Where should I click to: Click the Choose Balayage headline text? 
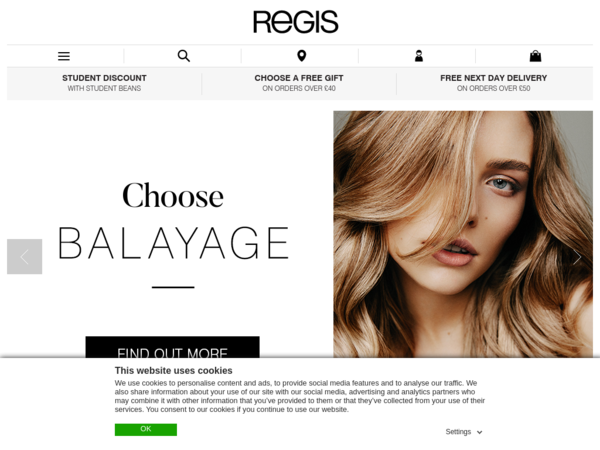click(173, 221)
